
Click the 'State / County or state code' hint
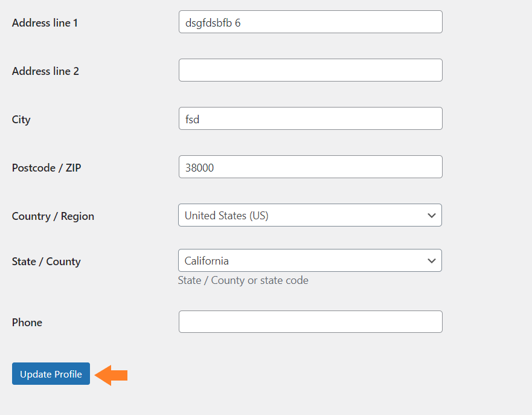click(x=243, y=280)
